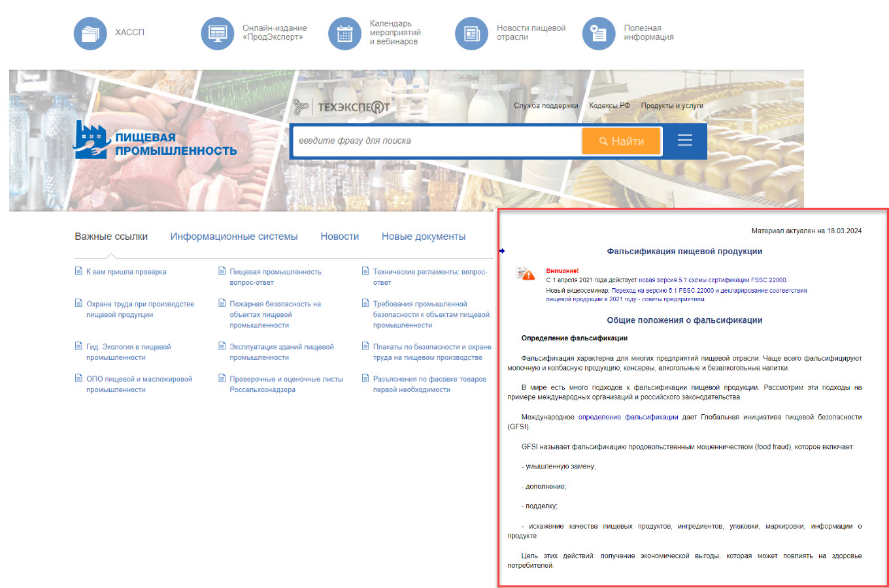Image resolution: width=889 pixels, height=588 pixels.
Task: Open Служба поддержки menu item
Action: pos(546,105)
